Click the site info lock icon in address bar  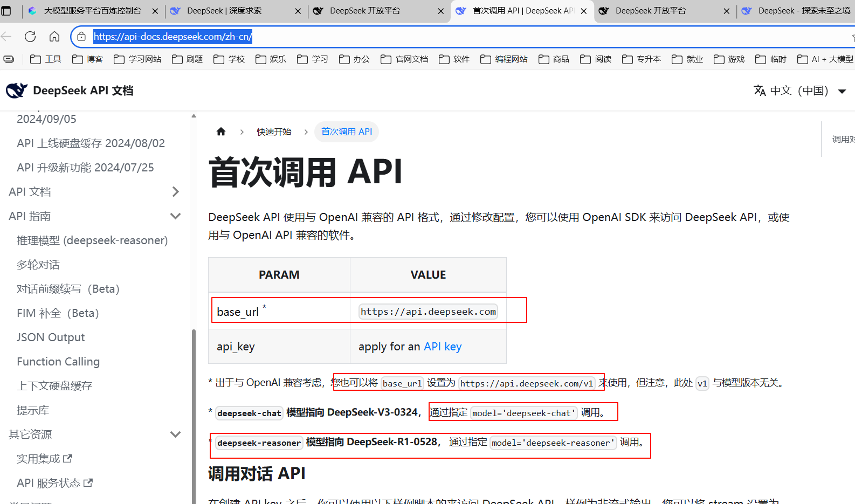[x=81, y=37]
